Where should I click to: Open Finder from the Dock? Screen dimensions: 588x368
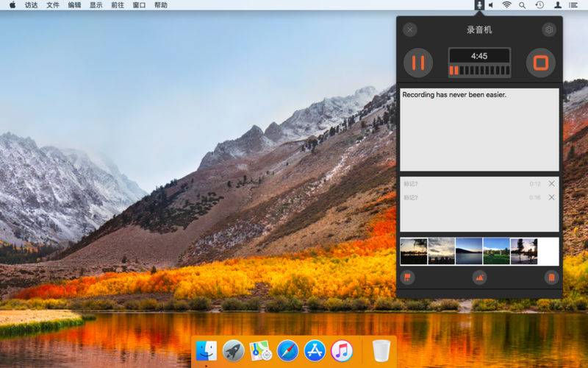coord(206,351)
